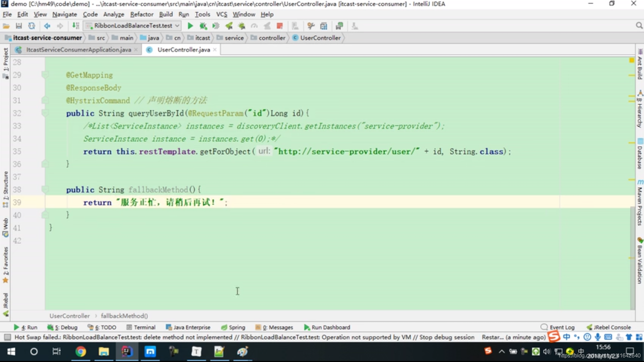Open the Debug tool window tab

pos(62,327)
